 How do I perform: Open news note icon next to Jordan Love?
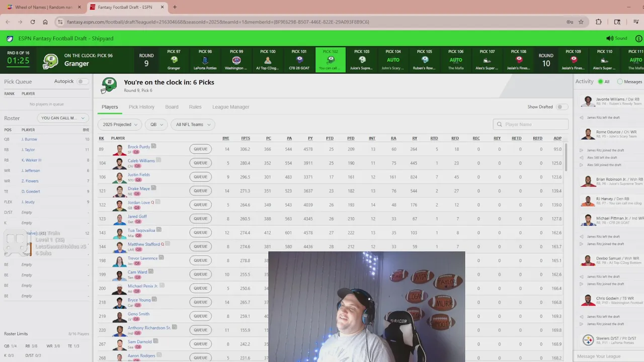point(158,202)
